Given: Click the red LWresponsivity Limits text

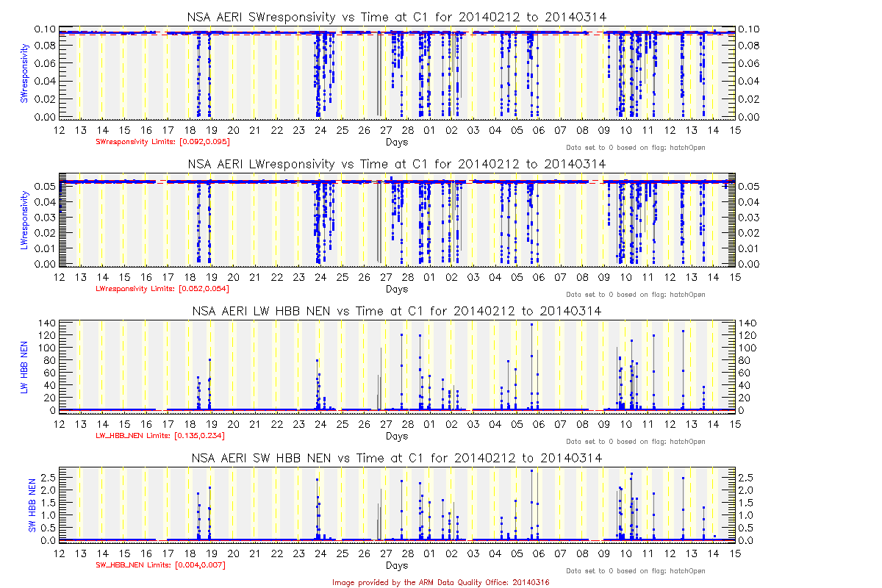Looking at the screenshot, I should click(x=153, y=289).
